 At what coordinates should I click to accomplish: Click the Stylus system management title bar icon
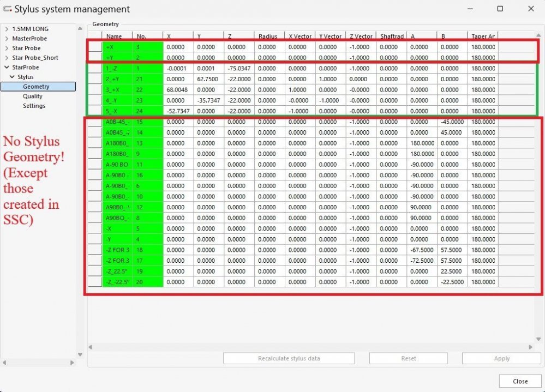click(8, 9)
